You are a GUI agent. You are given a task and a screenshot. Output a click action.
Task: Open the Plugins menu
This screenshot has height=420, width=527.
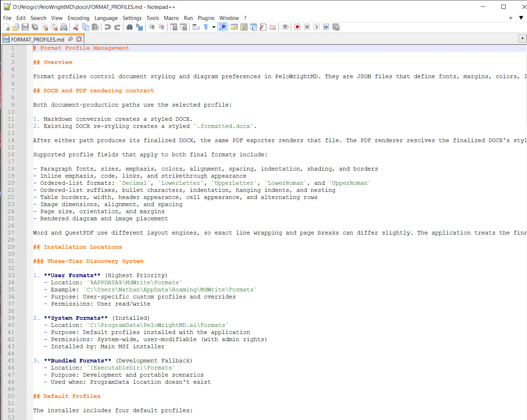click(x=206, y=18)
